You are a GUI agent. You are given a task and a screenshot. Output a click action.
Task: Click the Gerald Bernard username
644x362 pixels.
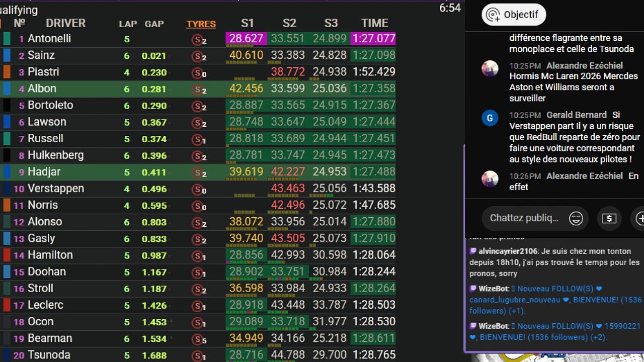[x=576, y=115]
